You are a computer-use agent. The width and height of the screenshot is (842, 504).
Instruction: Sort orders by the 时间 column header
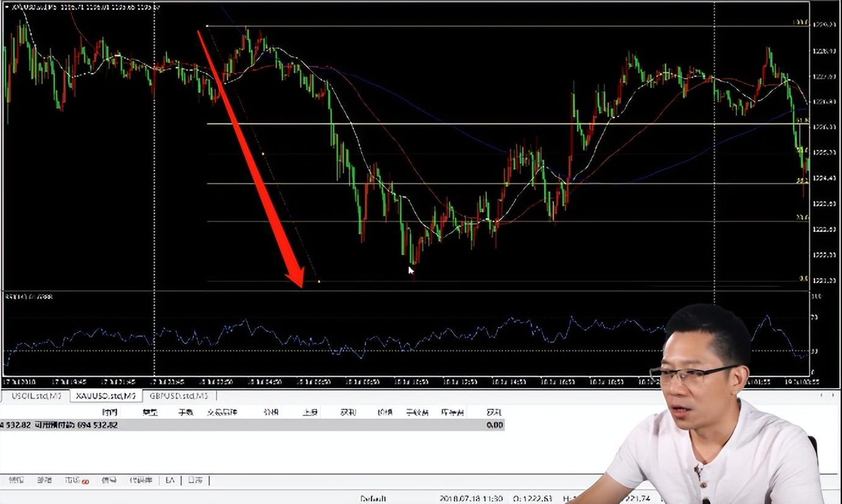click(110, 412)
